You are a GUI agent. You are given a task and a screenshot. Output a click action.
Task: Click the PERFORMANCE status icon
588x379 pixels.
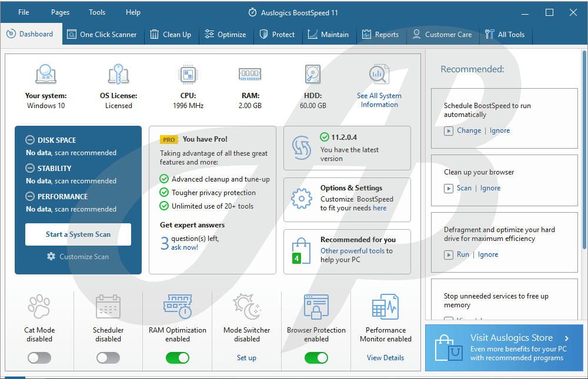tap(30, 196)
